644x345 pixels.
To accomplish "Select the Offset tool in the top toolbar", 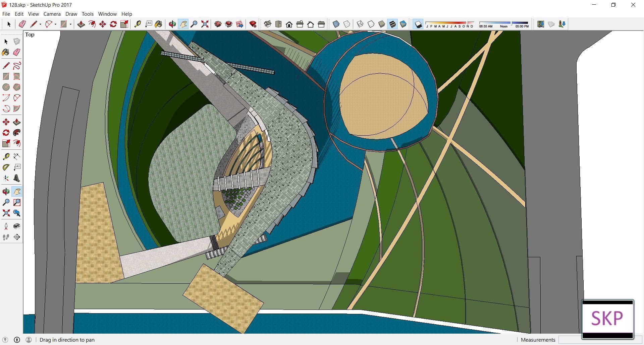I will [x=92, y=24].
